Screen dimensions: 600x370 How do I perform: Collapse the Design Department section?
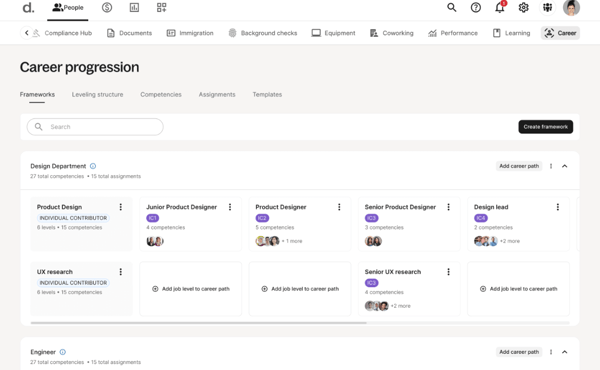(564, 166)
